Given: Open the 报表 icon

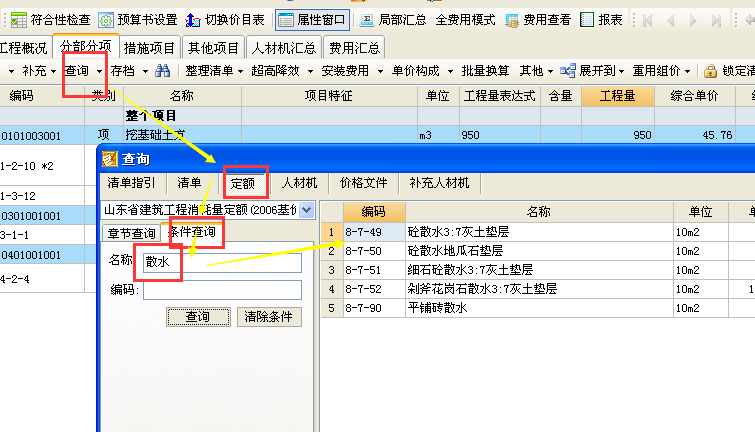Looking at the screenshot, I should tap(587, 20).
